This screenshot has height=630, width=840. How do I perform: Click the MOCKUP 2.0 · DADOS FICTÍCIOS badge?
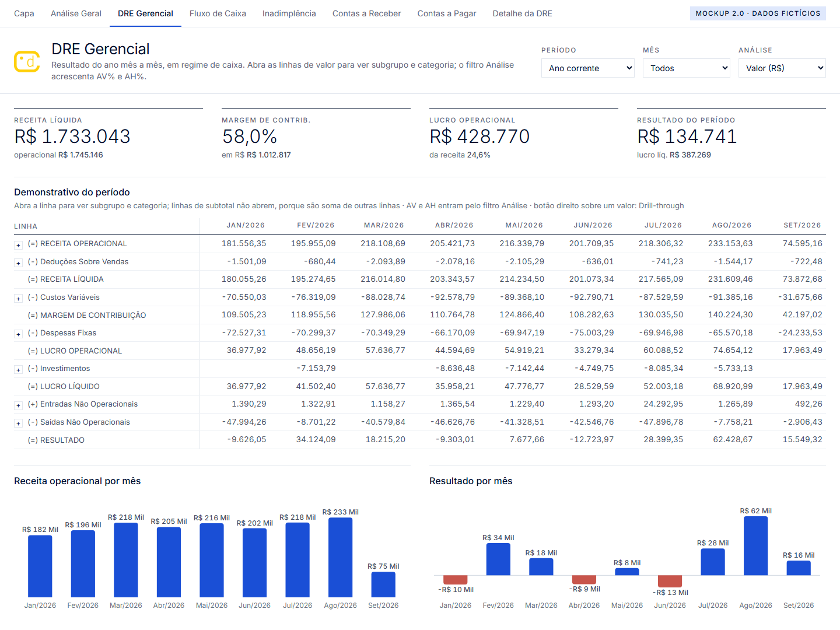point(758,13)
